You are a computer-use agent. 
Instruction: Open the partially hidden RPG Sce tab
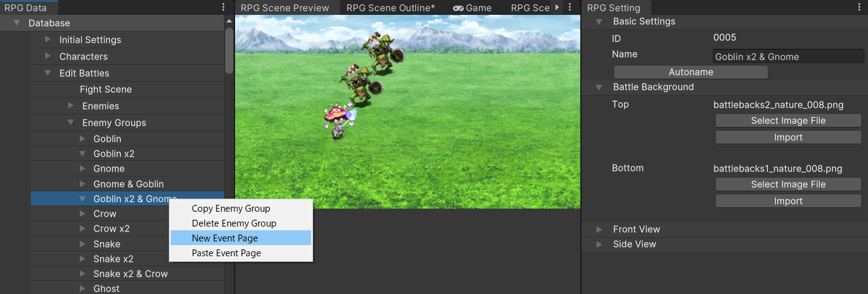pyautogui.click(x=530, y=8)
